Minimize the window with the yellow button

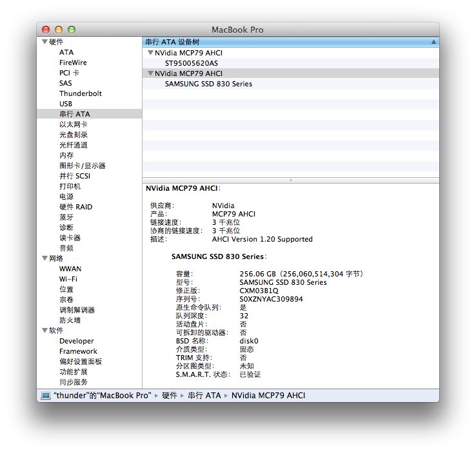(59, 30)
